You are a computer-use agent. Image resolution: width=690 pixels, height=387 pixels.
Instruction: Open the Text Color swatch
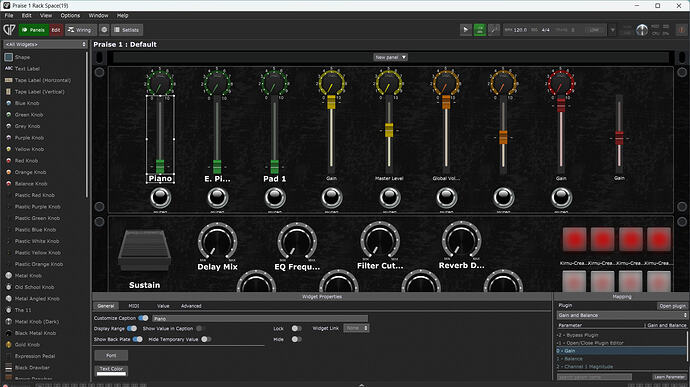(111, 371)
